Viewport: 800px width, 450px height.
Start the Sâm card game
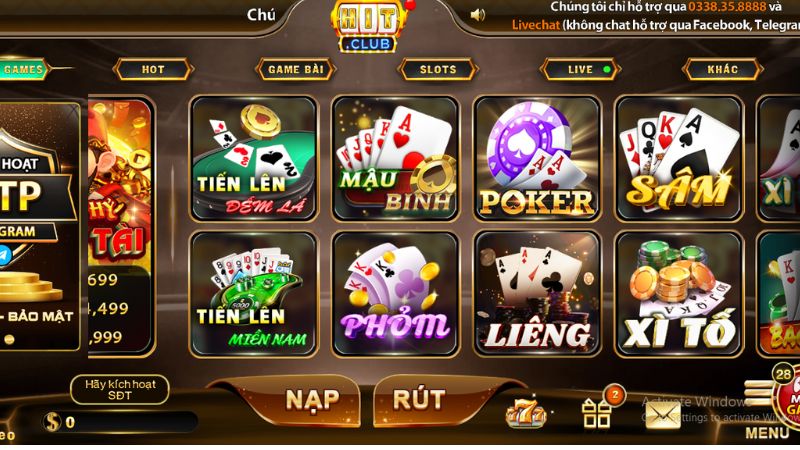click(679, 159)
